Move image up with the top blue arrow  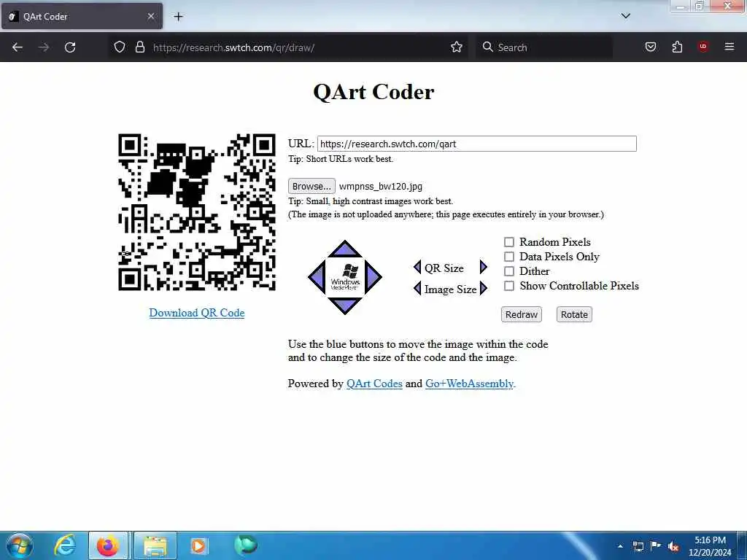tap(345, 249)
